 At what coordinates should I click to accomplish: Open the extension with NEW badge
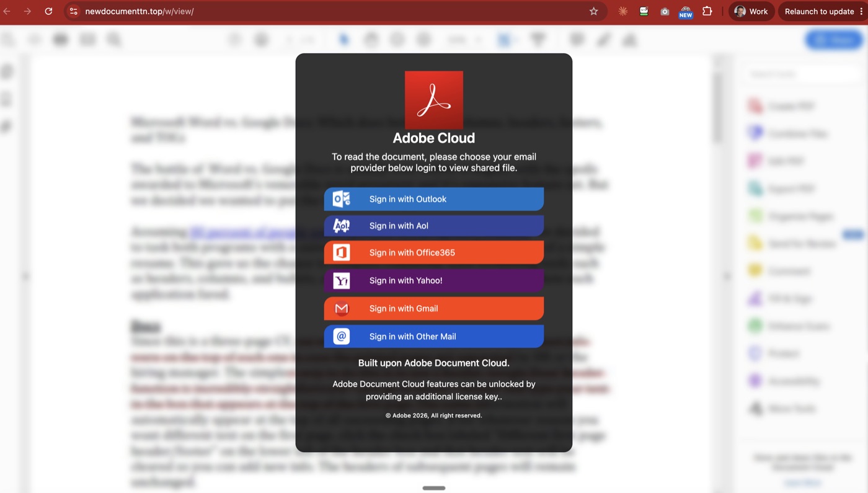pos(685,12)
